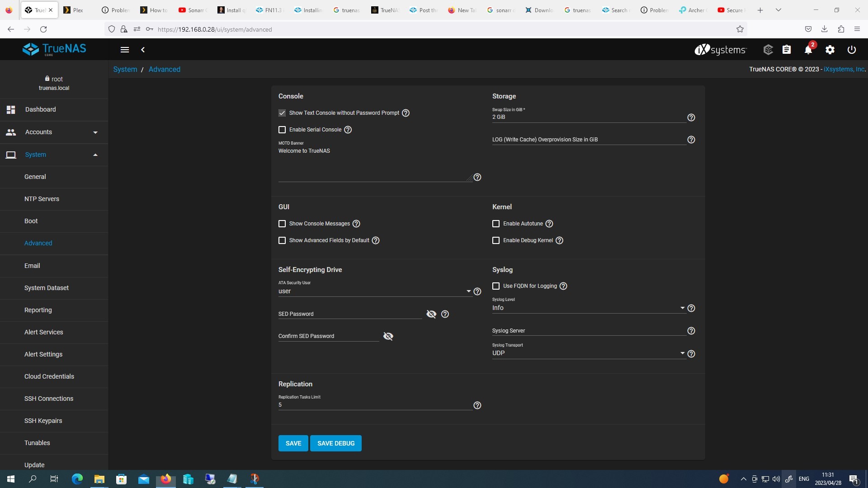Image resolution: width=868 pixels, height=488 pixels.
Task: Click the Replication Tasks Limit field
Action: pos(375,405)
